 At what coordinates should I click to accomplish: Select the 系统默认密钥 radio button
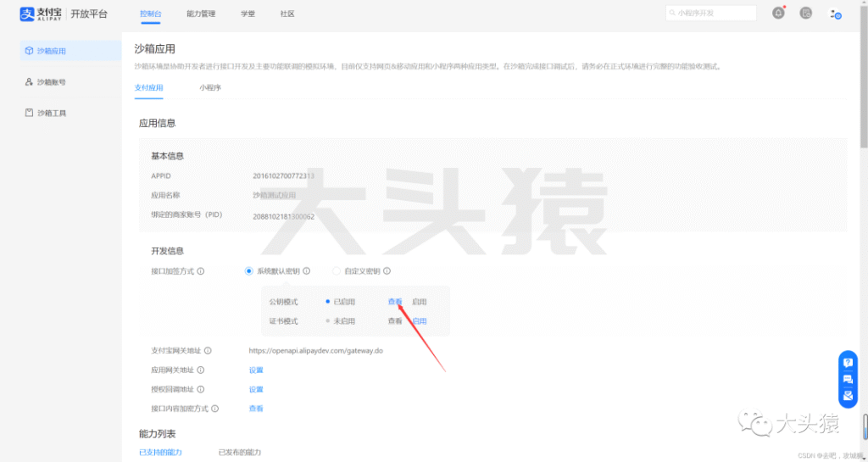(x=248, y=271)
